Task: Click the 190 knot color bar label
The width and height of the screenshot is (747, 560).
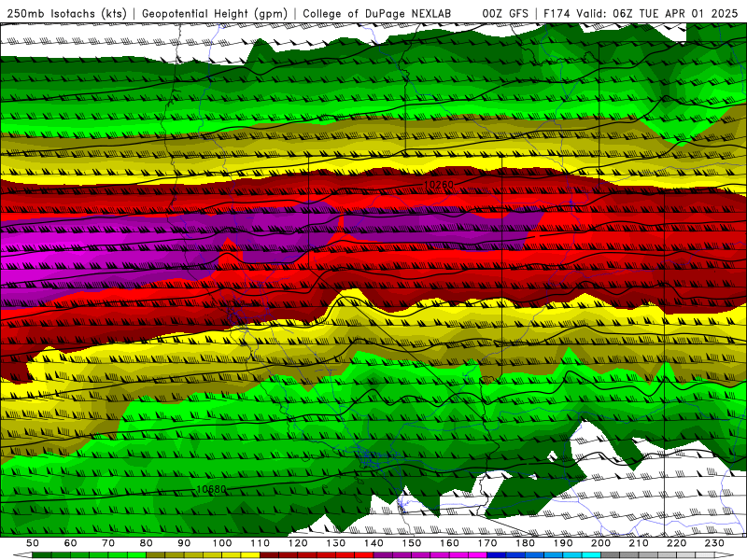Action: (563, 543)
